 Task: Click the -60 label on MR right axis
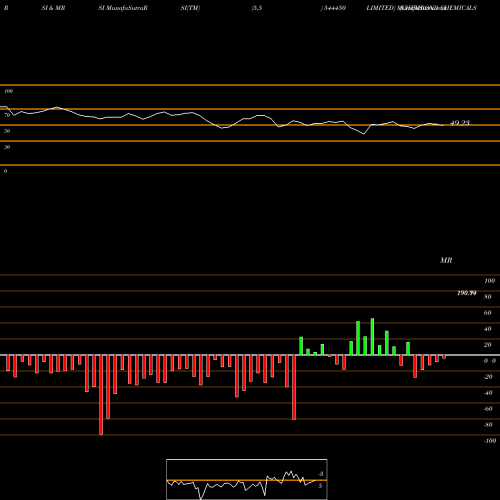click(x=488, y=409)
